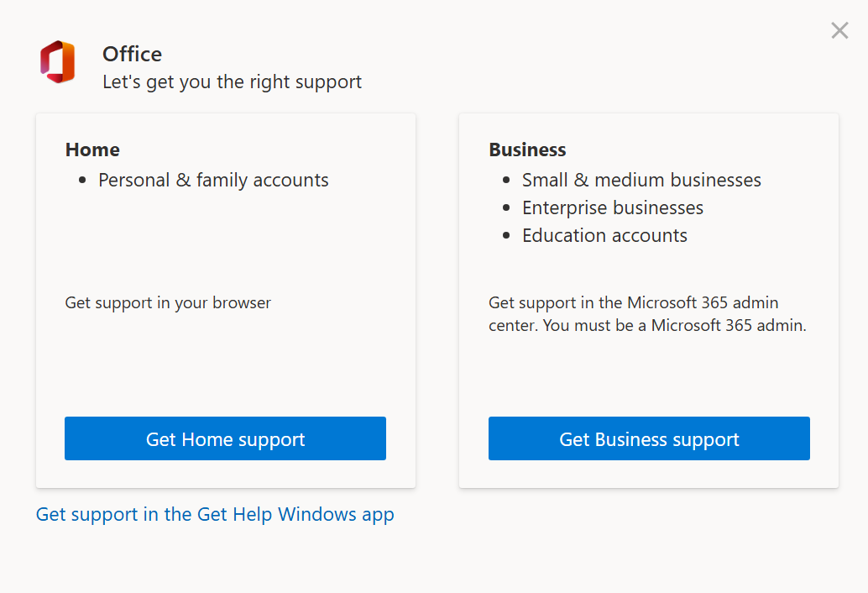Click the Office title text
The width and height of the screenshot is (868, 593).
[x=132, y=54]
